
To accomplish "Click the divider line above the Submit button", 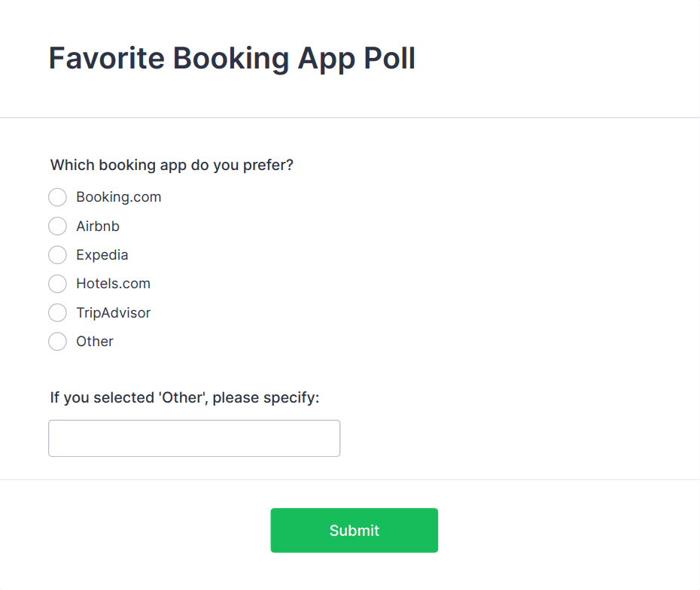I will click(350, 479).
